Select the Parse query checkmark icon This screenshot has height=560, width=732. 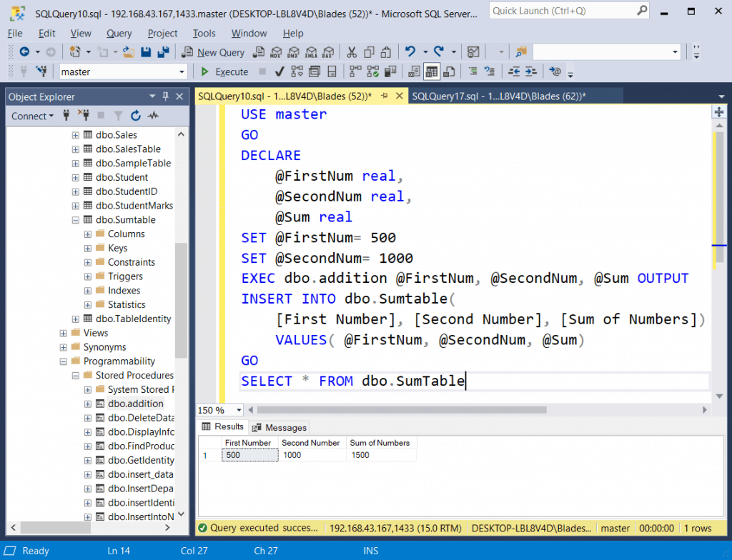[279, 71]
